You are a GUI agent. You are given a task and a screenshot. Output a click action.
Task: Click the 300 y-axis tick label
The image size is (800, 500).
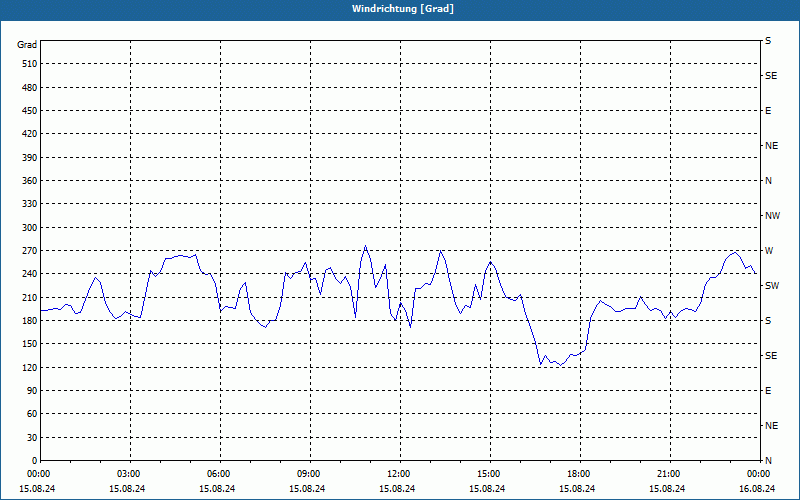tap(30, 228)
